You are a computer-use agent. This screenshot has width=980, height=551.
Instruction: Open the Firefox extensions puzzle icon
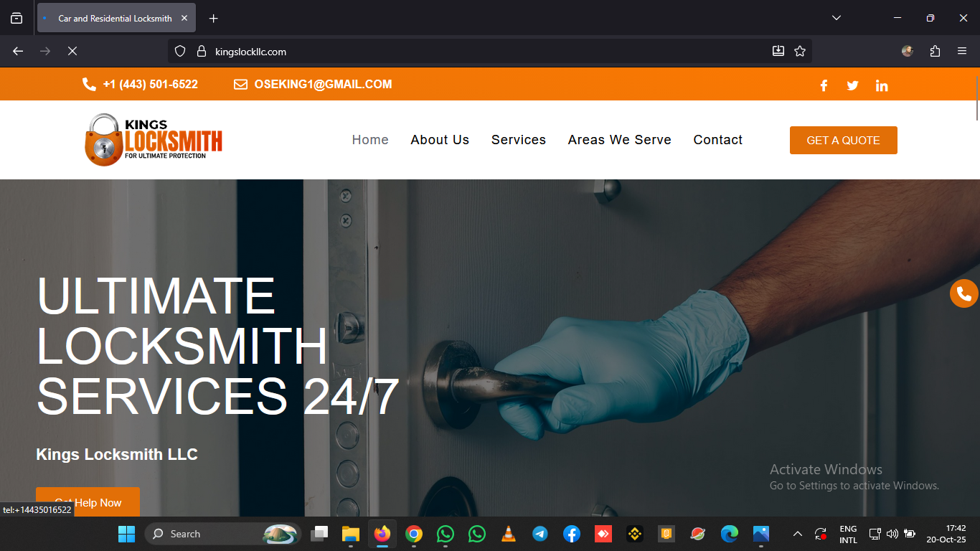[935, 51]
